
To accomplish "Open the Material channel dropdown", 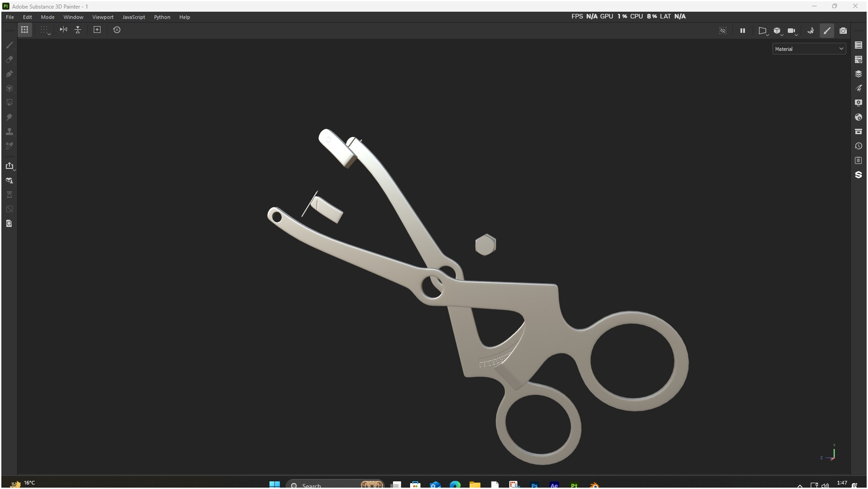I will pos(809,49).
